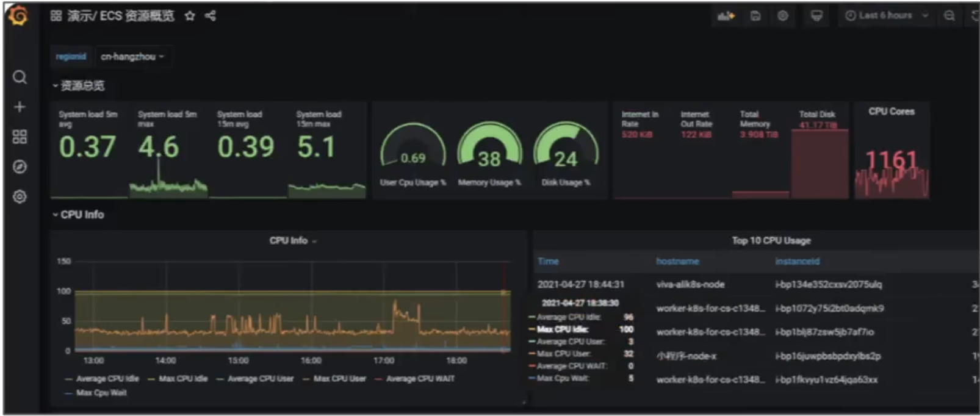The image size is (980, 416).
Task: Star this dashboard as favorite
Action: pos(190,16)
